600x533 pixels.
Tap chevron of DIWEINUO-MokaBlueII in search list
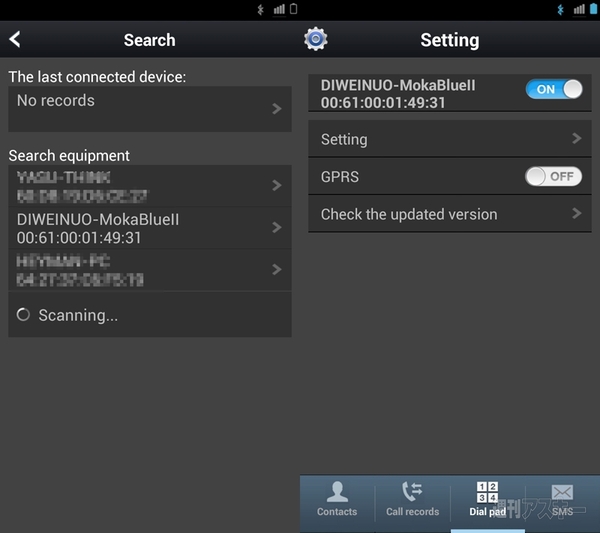tap(277, 227)
